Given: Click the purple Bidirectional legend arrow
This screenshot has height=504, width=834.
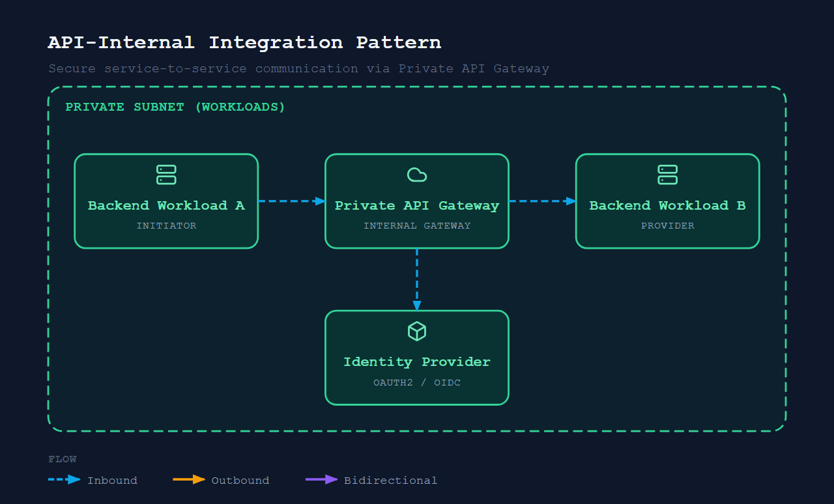Looking at the screenshot, I should tap(322, 480).
